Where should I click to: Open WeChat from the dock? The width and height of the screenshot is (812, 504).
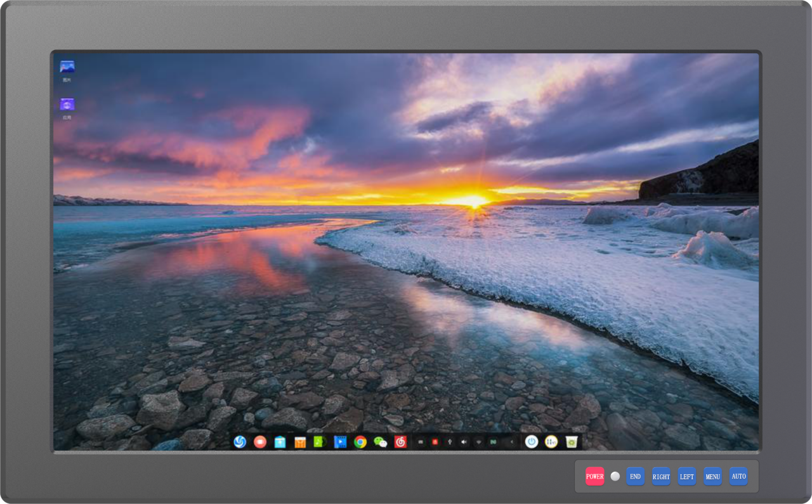(x=380, y=442)
